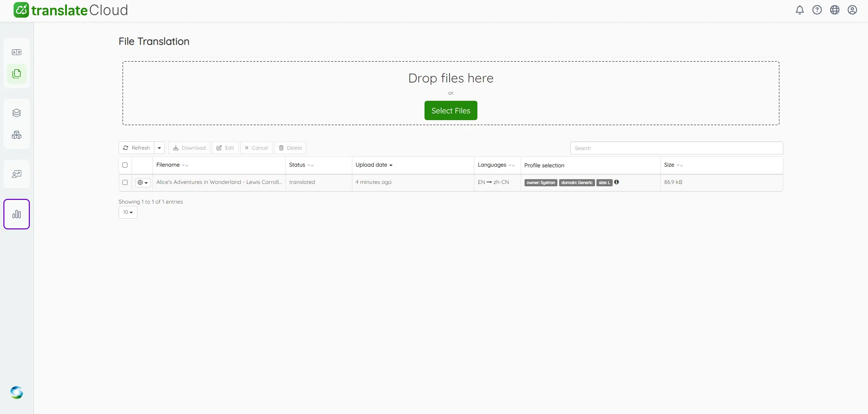Open the text translation sidebar icon
This screenshot has height=414, width=868.
pos(16,52)
